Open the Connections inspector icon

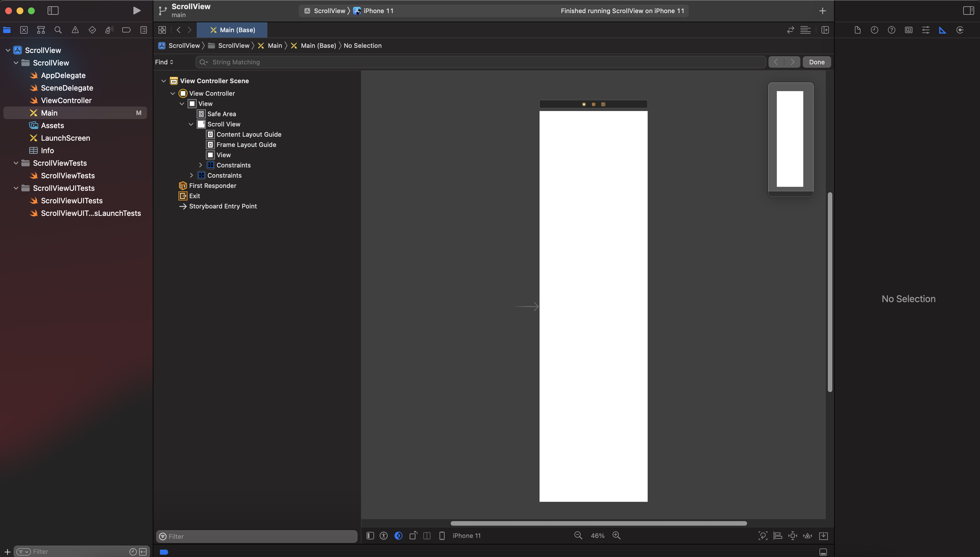click(960, 30)
